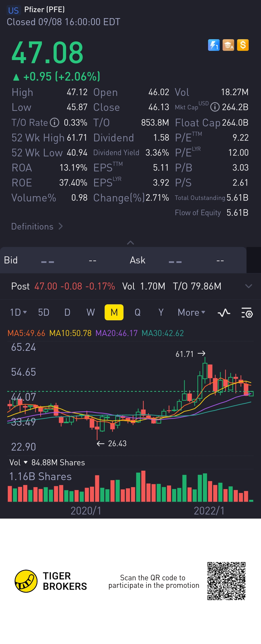Open the Mkt Cap info icon
The width and height of the screenshot is (261, 644).
pos(215,107)
